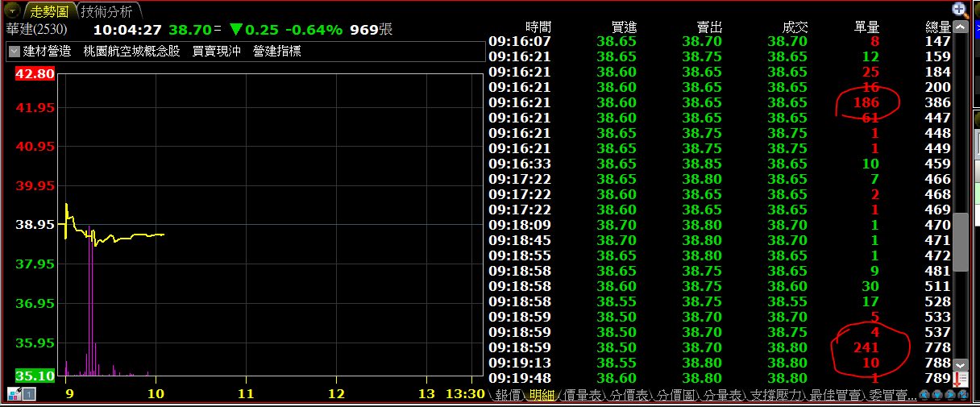Select the 走勢圖 tab

click(x=50, y=10)
